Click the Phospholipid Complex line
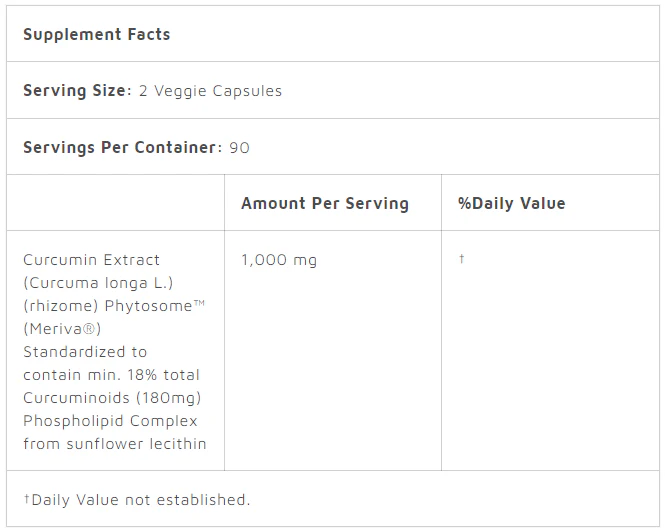 pyautogui.click(x=110, y=421)
